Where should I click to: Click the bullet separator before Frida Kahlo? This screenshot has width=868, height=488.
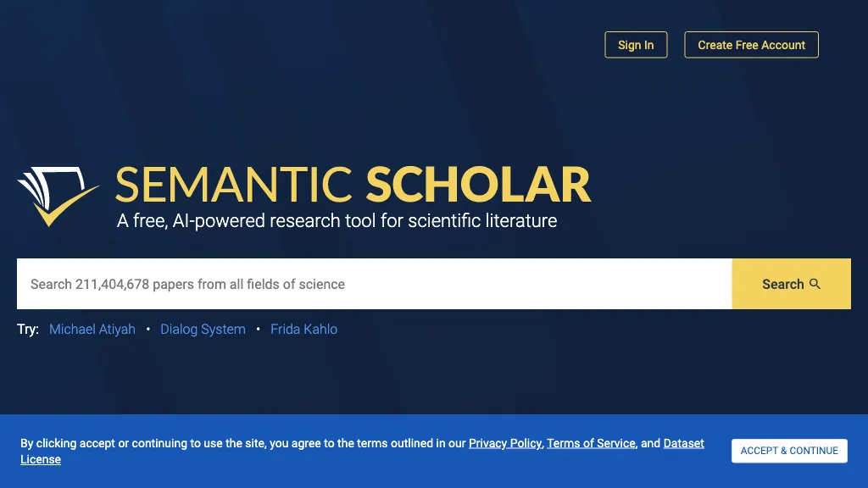(259, 330)
